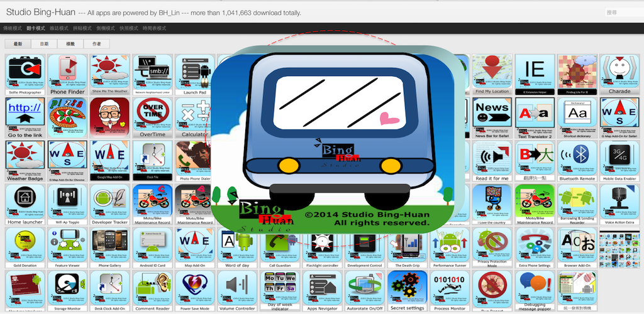The height and width of the screenshot is (314, 644).
Task: Open the Power Save Mode card
Action: click(x=195, y=291)
